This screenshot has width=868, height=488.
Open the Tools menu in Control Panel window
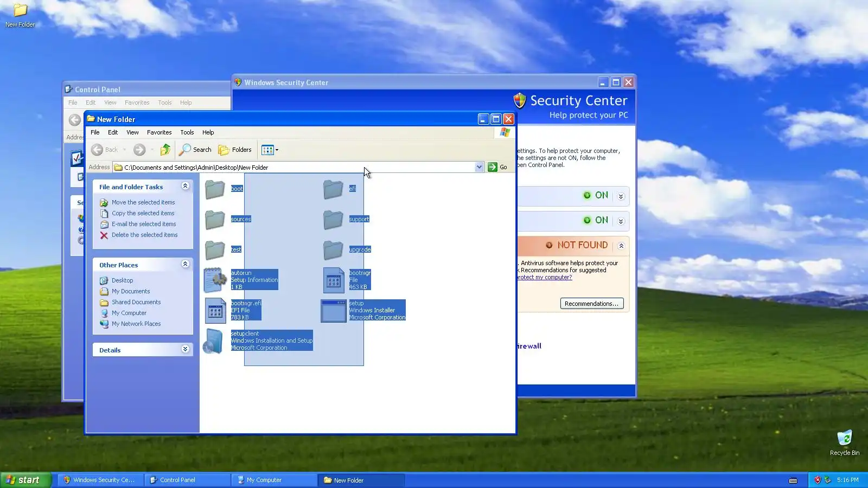165,102
